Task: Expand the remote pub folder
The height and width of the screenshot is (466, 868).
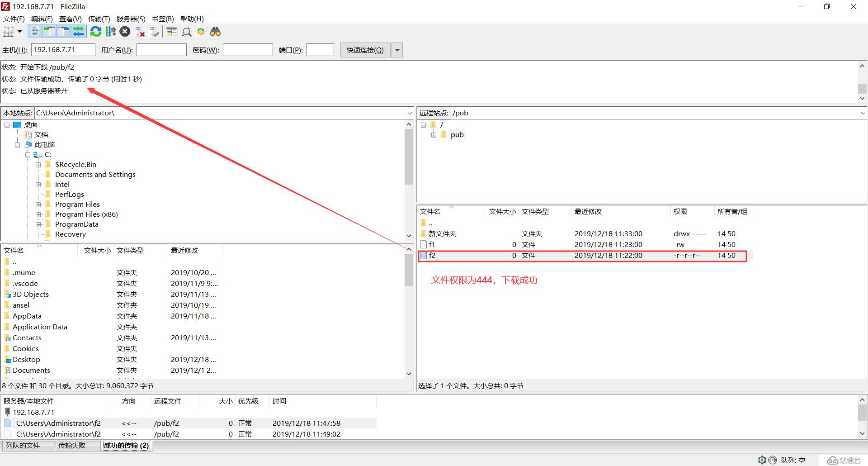Action: 434,135
